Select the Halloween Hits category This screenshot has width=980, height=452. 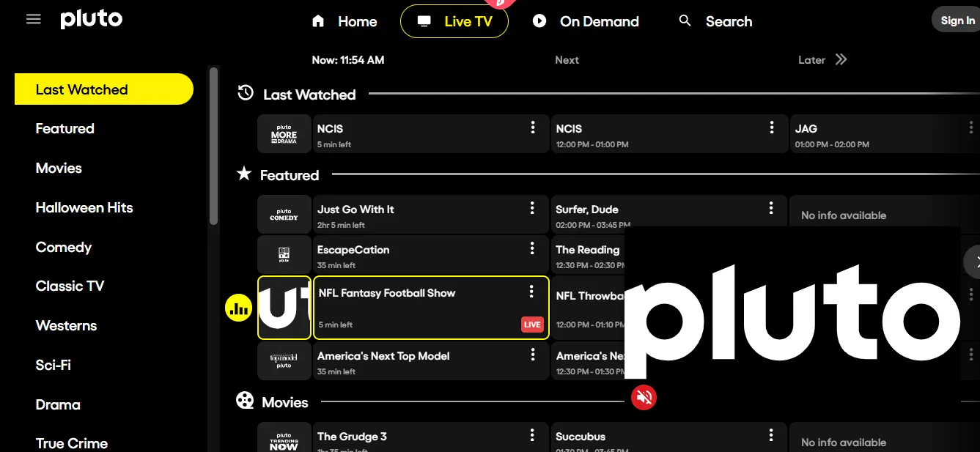[84, 207]
